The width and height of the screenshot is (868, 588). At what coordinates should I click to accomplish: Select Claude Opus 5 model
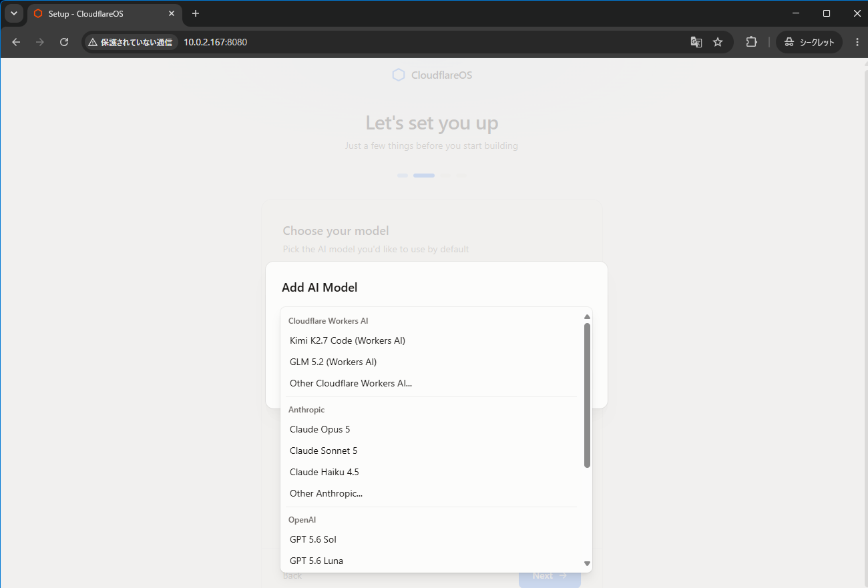[x=431, y=429]
